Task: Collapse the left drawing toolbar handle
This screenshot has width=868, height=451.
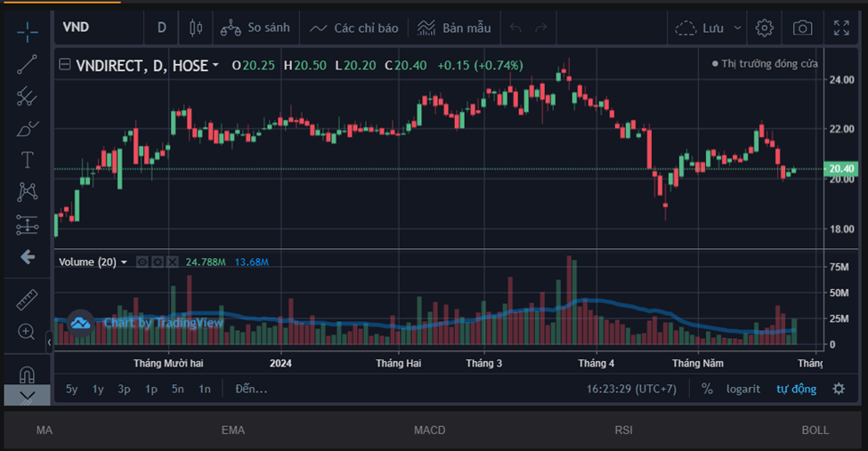Action: [49, 342]
